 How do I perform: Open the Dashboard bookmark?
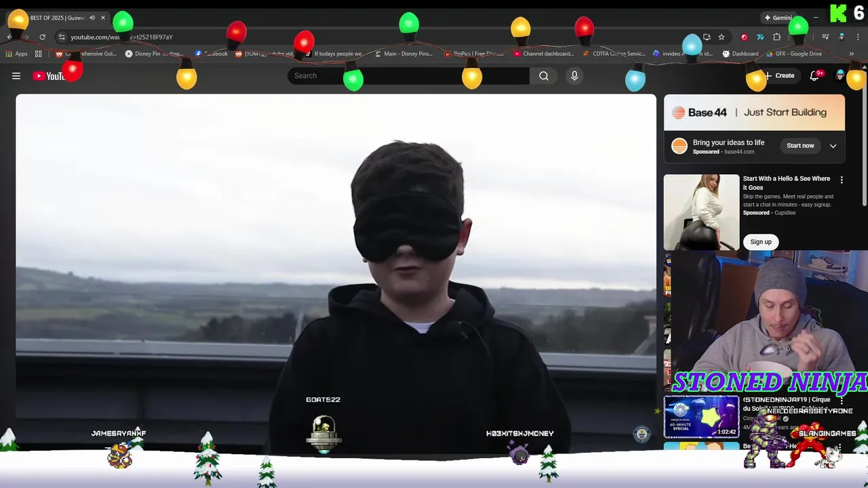(741, 54)
